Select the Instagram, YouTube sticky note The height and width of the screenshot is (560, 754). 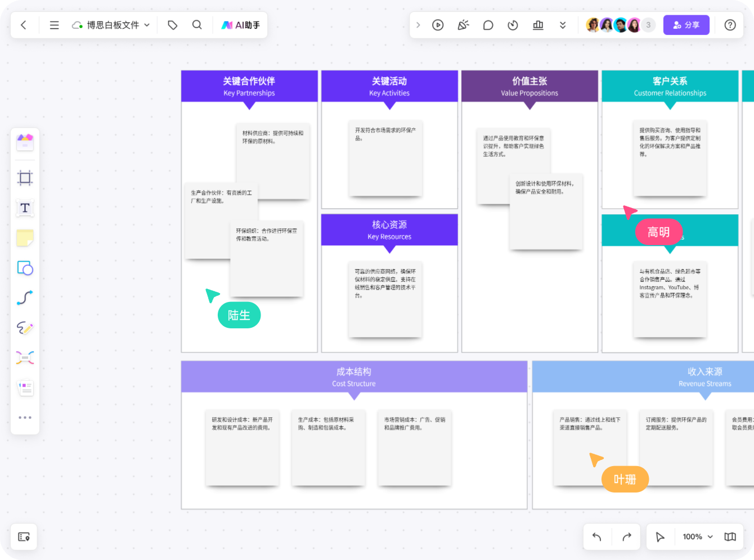click(x=670, y=300)
